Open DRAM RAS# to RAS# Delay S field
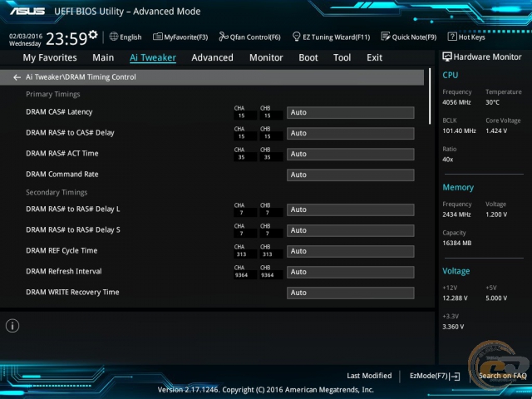The width and height of the screenshot is (532, 399). click(x=351, y=230)
